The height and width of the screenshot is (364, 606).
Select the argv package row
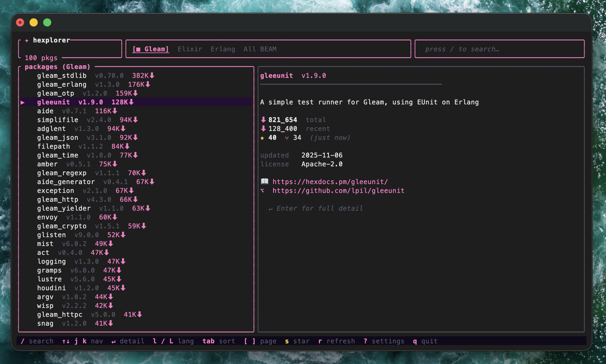pyautogui.click(x=136, y=297)
